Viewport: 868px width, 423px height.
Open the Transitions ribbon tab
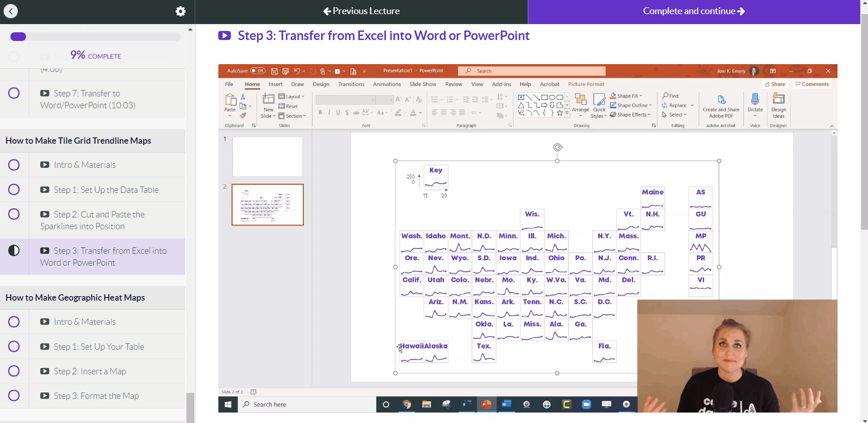351,84
